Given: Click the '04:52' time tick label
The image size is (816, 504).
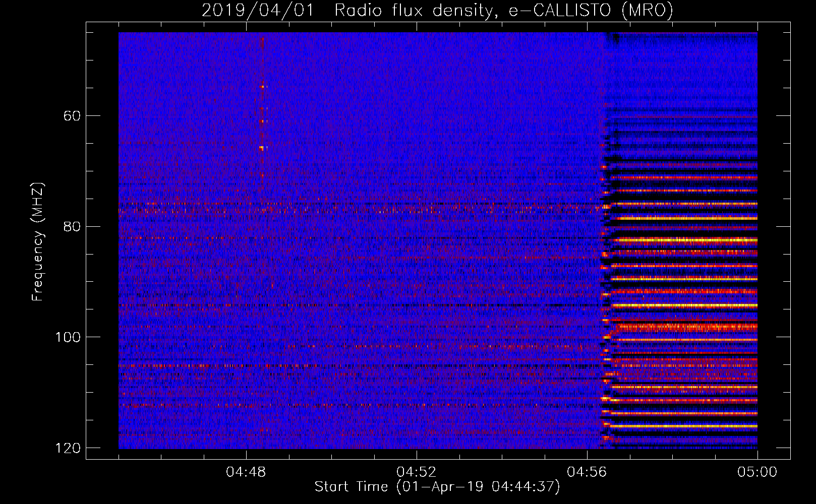Looking at the screenshot, I should click(417, 472).
